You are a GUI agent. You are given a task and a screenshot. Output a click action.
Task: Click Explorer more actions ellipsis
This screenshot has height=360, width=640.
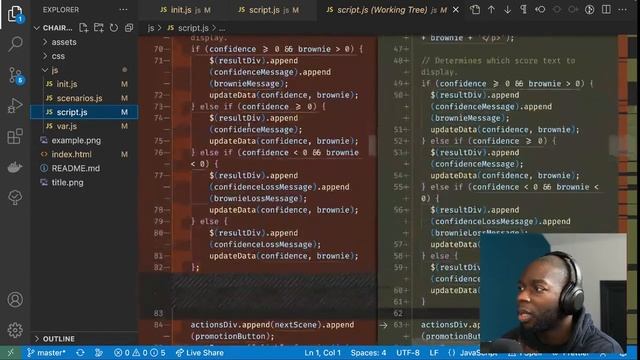click(123, 9)
